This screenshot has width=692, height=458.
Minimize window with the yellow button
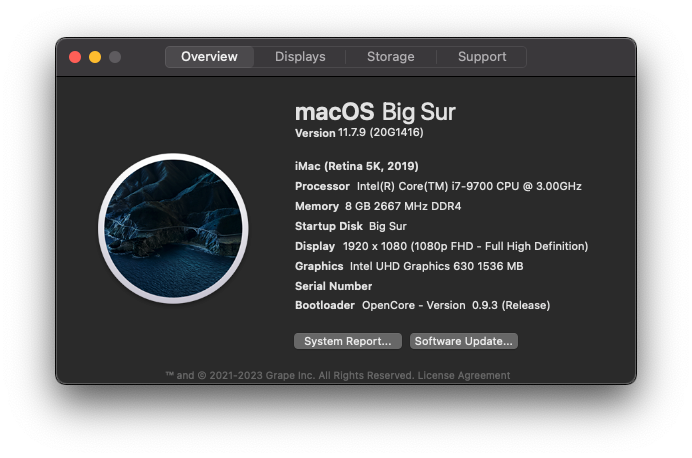[x=95, y=57]
